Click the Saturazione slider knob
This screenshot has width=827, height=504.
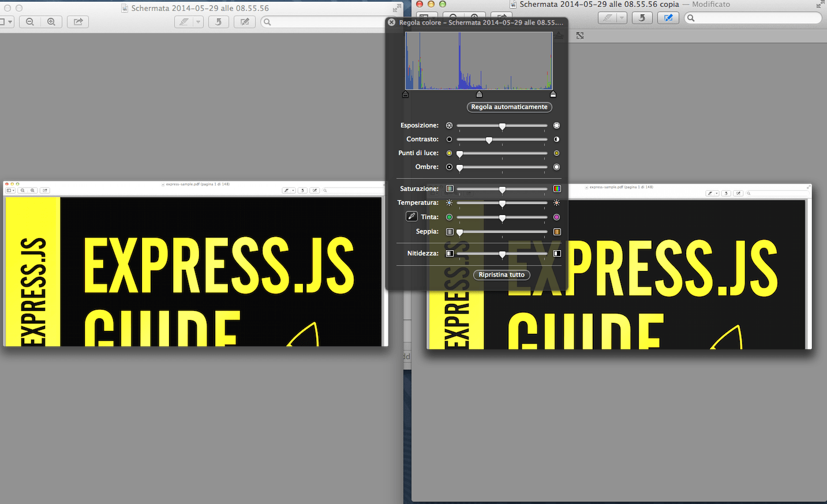point(502,189)
